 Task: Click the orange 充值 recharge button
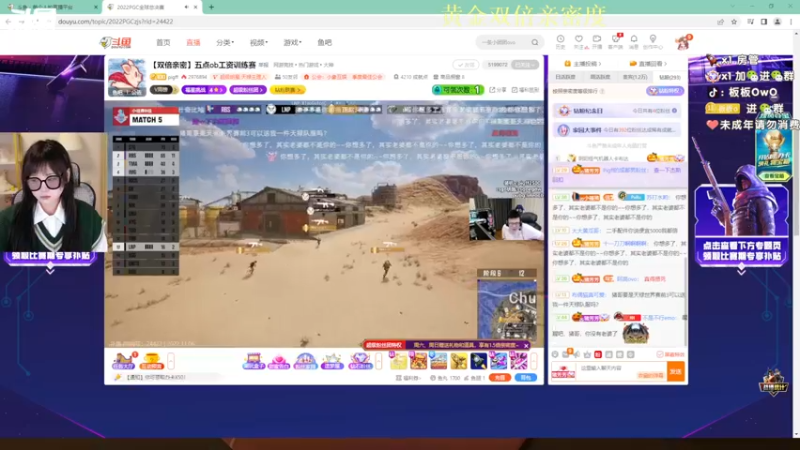(x=499, y=378)
